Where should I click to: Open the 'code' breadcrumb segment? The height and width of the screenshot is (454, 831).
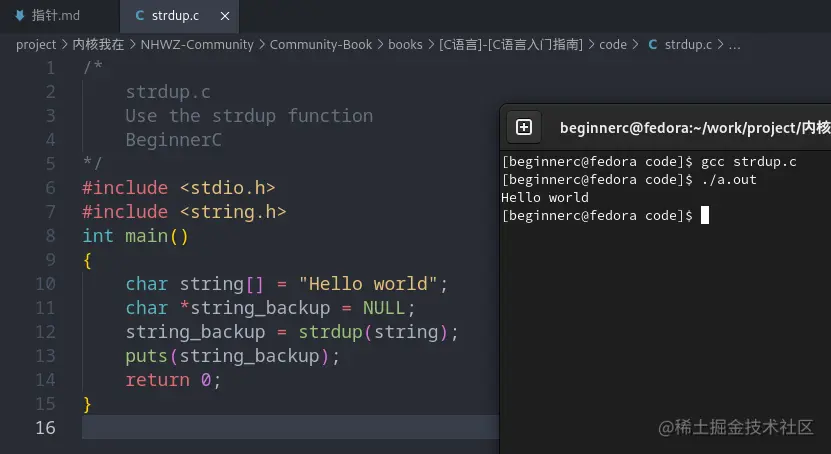click(x=613, y=44)
